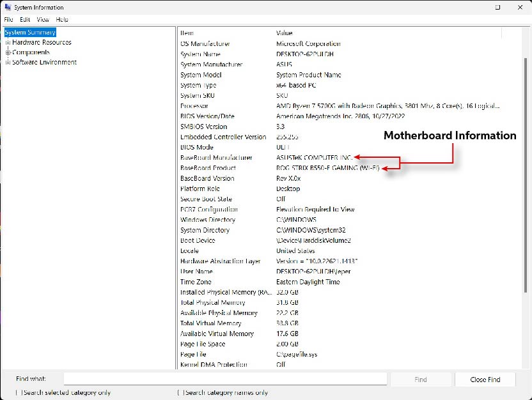Select the SMBIOS Version row
The image size is (532, 400).
pos(340,127)
